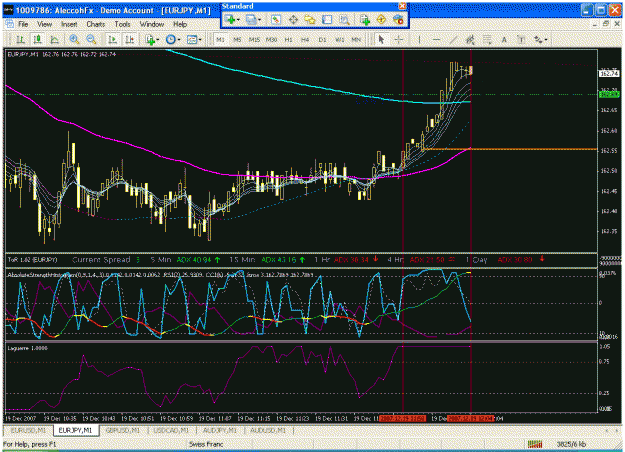The image size is (625, 452).
Task: Click the EURJPY,M1 chart tab
Action: [x=75, y=430]
